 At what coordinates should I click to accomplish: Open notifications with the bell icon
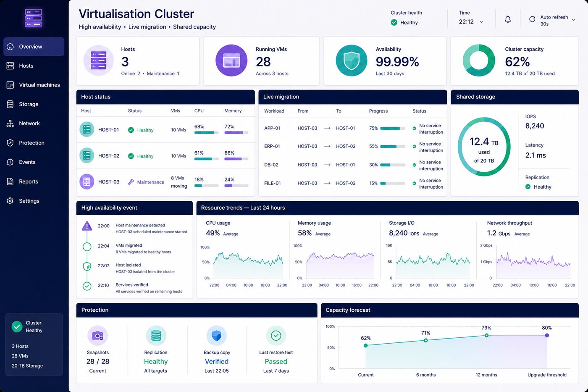pos(508,19)
